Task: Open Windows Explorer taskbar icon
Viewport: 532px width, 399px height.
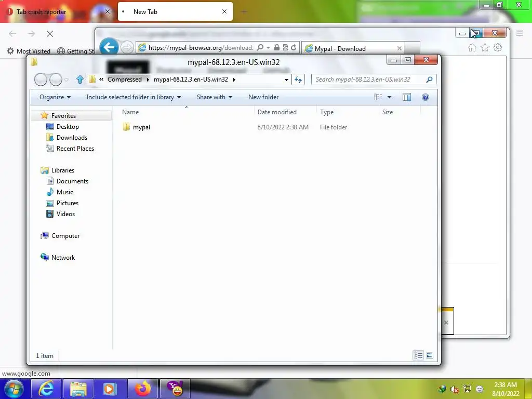Action: 78,389
